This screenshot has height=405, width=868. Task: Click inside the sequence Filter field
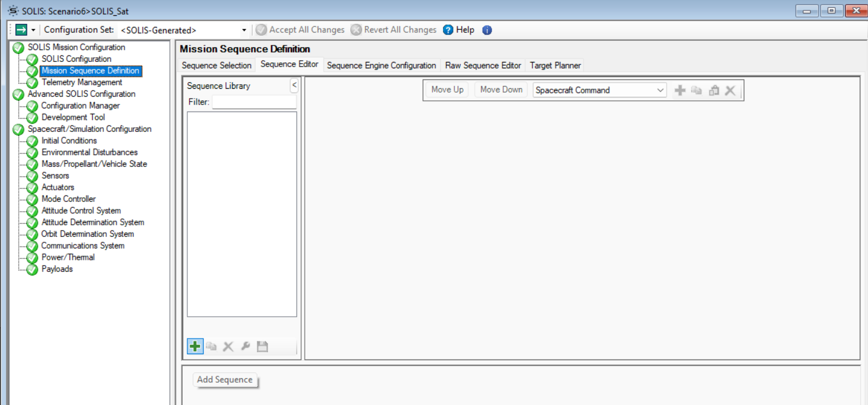coord(254,102)
